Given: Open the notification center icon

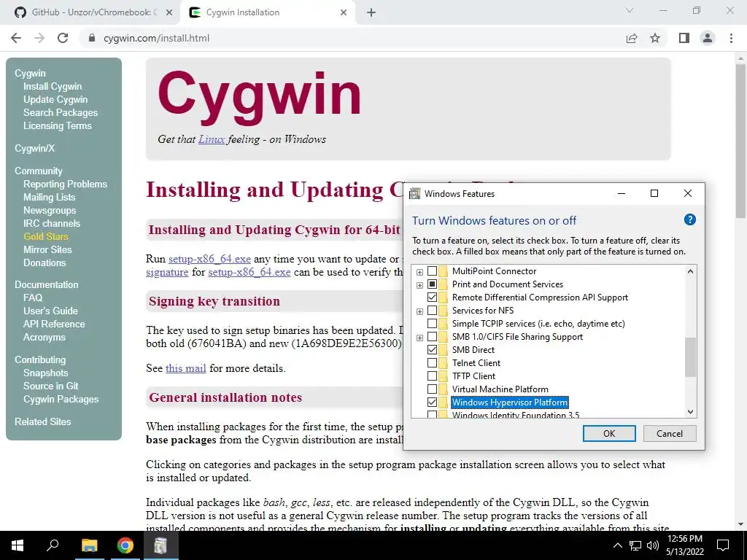Looking at the screenshot, I should point(723,545).
